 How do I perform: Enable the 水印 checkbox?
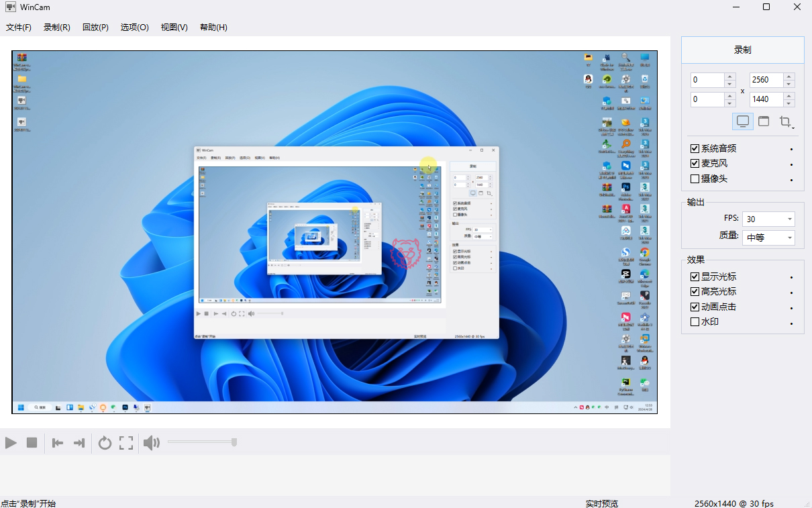tap(695, 322)
